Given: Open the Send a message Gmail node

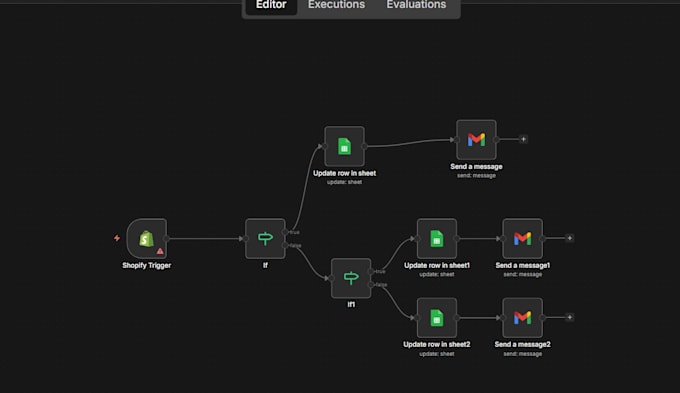Looking at the screenshot, I should (x=476, y=140).
